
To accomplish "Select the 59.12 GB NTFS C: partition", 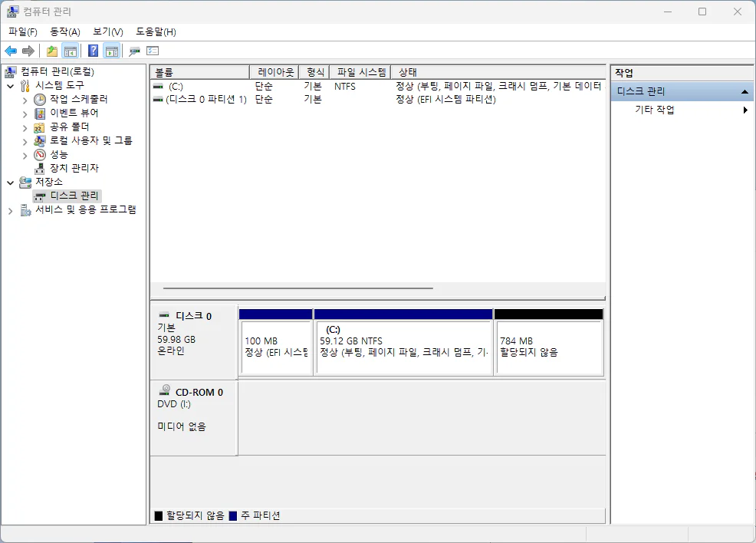I will tap(403, 342).
